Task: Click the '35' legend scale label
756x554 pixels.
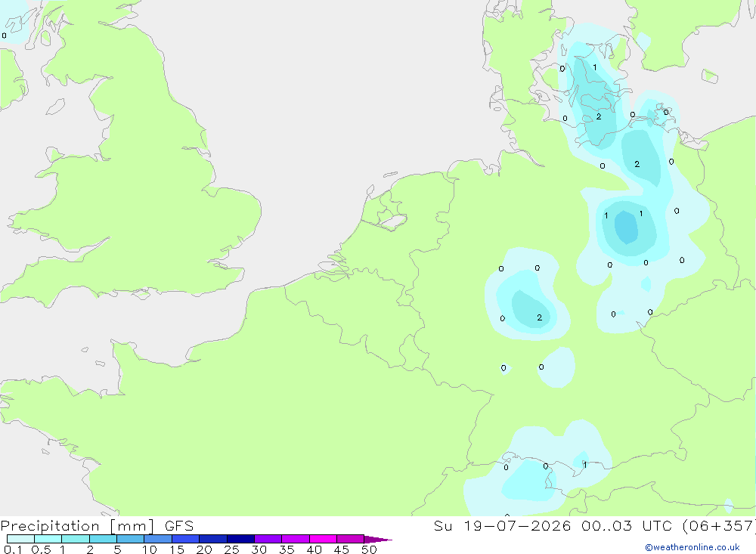Action: [287, 549]
